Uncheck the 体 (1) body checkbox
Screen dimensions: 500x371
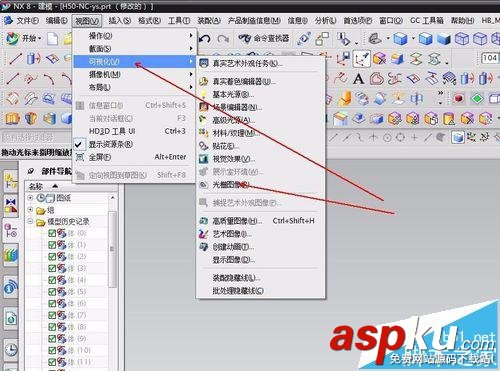pos(52,245)
